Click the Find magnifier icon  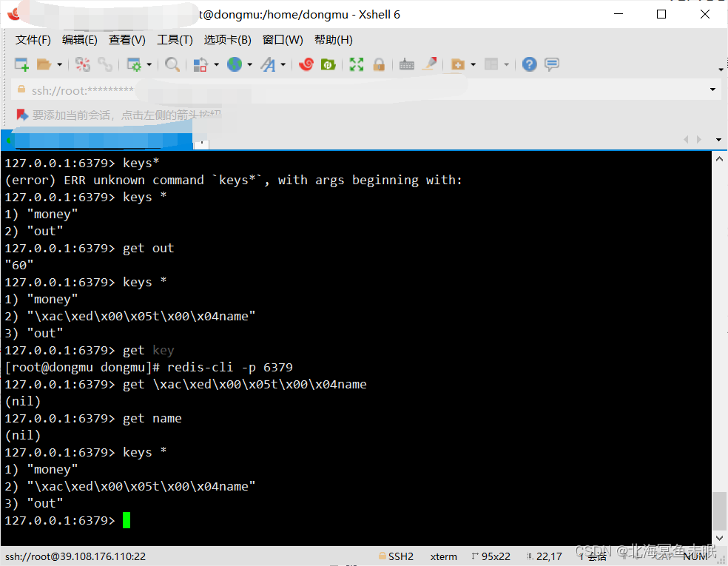[172, 64]
